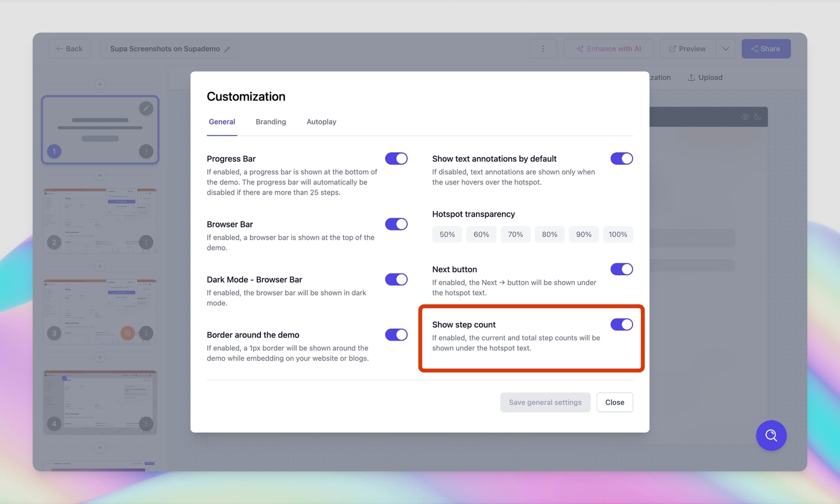Viewport: 840px width, 504px height.
Task: Click the Preview button
Action: (688, 49)
